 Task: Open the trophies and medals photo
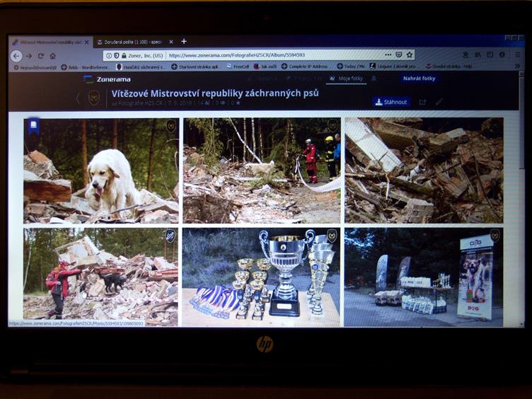(x=261, y=277)
